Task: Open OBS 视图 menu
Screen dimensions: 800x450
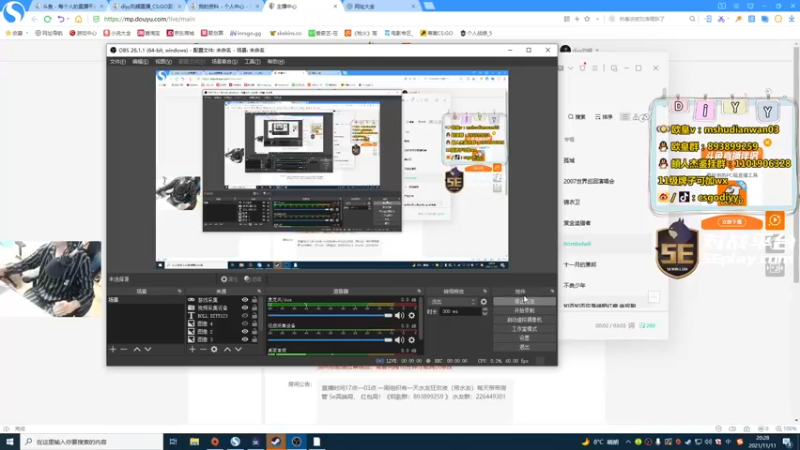Action: pyautogui.click(x=163, y=62)
